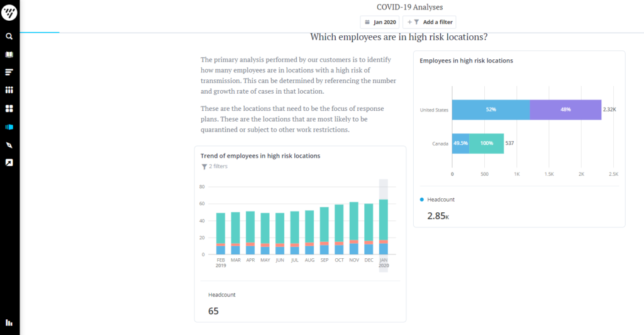
Task: Open the 2 filters indicator on trend chart
Action: click(x=214, y=166)
